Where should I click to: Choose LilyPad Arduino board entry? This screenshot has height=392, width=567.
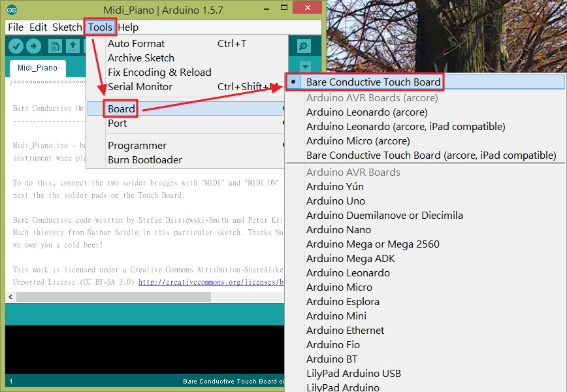[426, 387]
